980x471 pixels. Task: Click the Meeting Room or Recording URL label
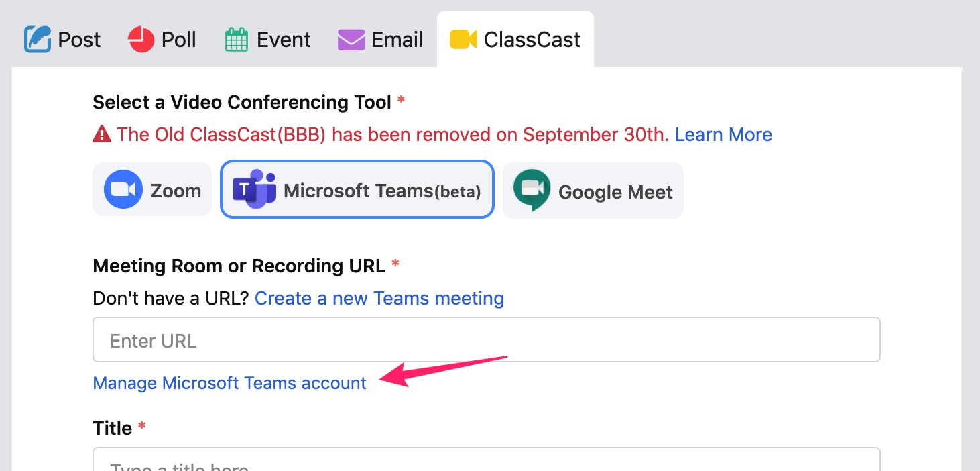[239, 266]
